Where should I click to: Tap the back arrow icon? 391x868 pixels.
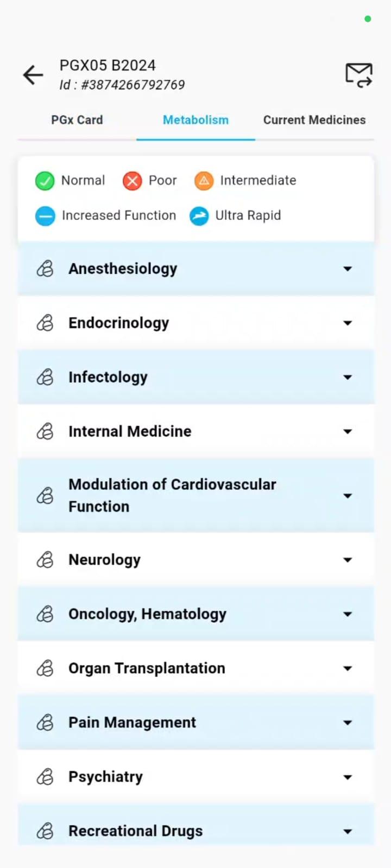click(x=33, y=75)
